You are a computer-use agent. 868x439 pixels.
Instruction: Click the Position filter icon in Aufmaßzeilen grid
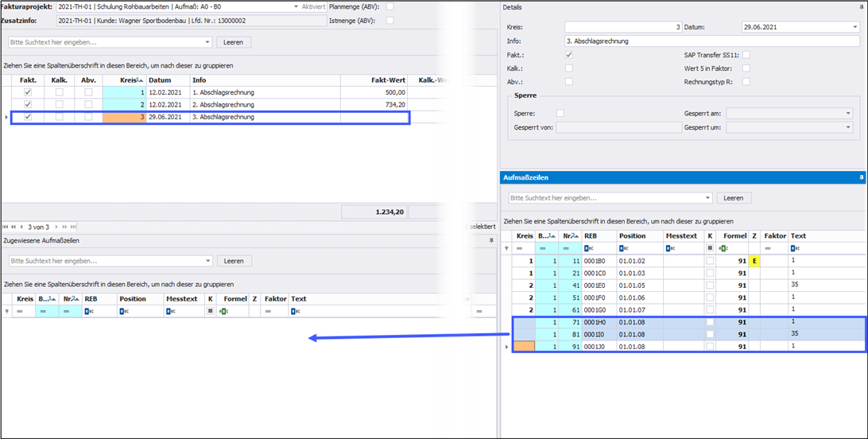pos(623,248)
